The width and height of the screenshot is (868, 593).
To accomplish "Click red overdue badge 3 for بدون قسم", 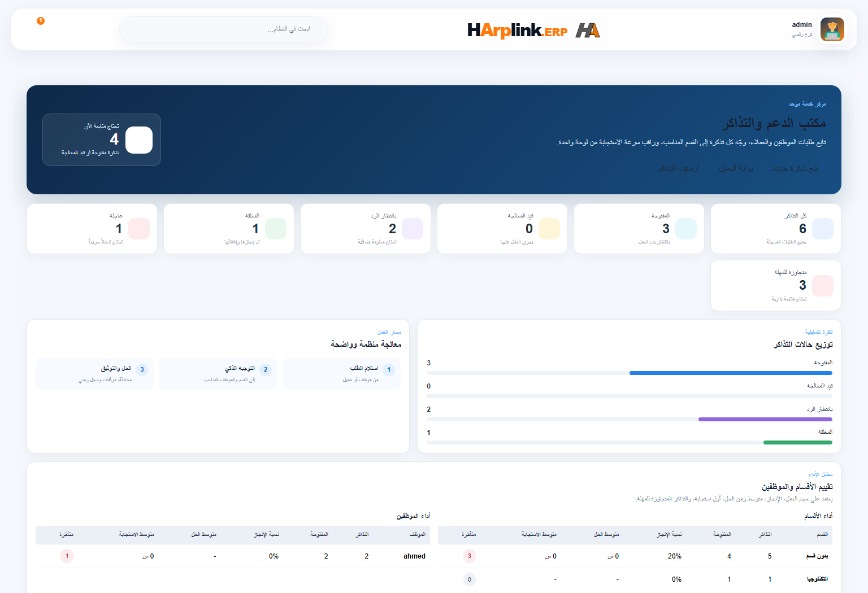I will click(469, 556).
